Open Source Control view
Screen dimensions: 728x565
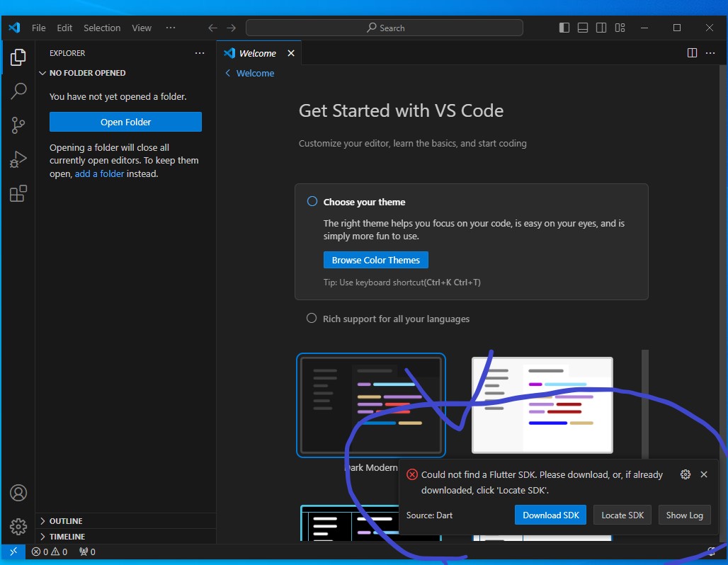(18, 125)
